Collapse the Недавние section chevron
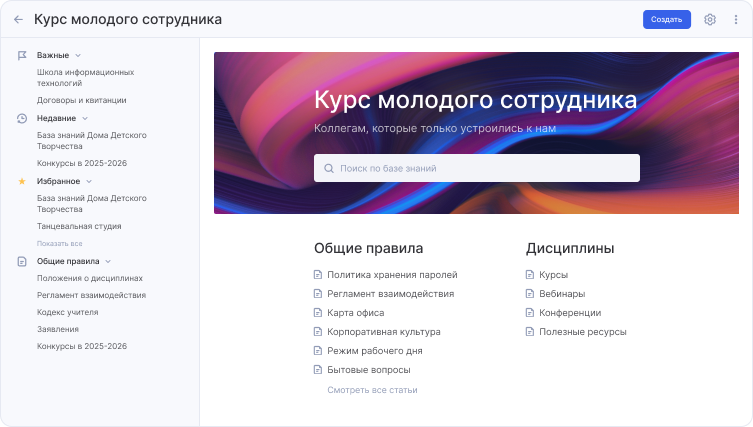This screenshot has width=753, height=427. point(85,118)
